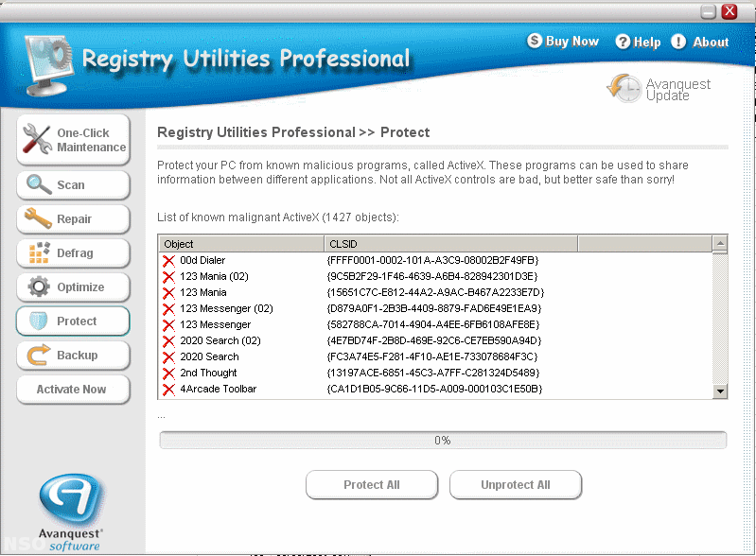
Task: Open the Activate Now section
Action: click(73, 390)
